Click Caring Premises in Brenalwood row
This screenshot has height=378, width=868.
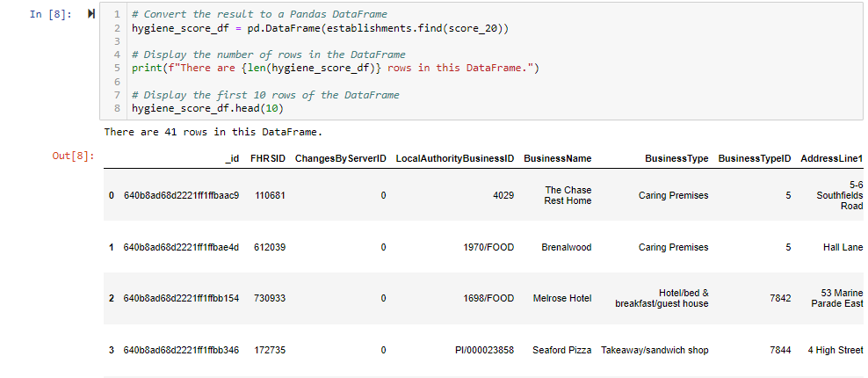[674, 247]
